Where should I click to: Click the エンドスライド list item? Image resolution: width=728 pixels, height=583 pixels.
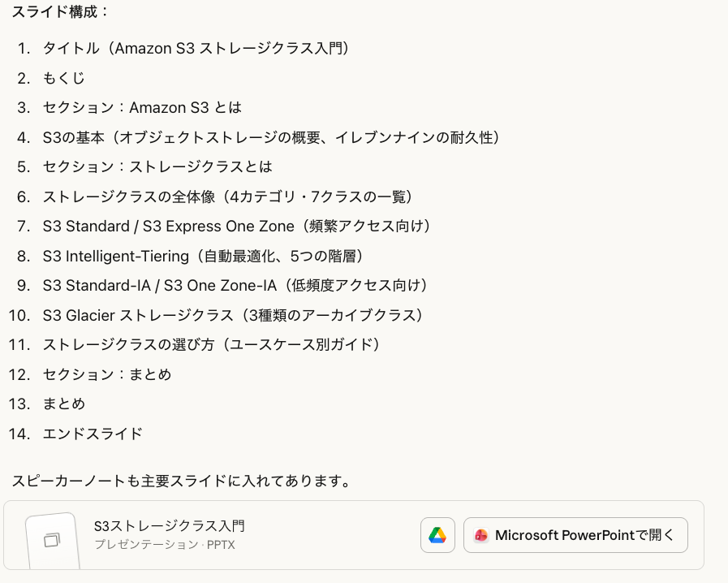93,434
